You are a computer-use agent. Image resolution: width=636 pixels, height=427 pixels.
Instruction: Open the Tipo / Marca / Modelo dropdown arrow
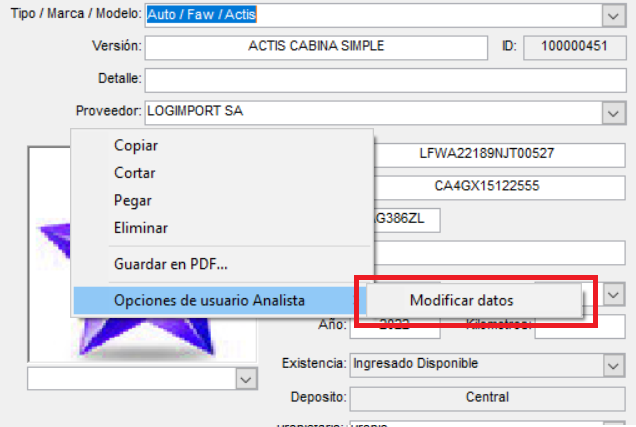[x=613, y=15]
